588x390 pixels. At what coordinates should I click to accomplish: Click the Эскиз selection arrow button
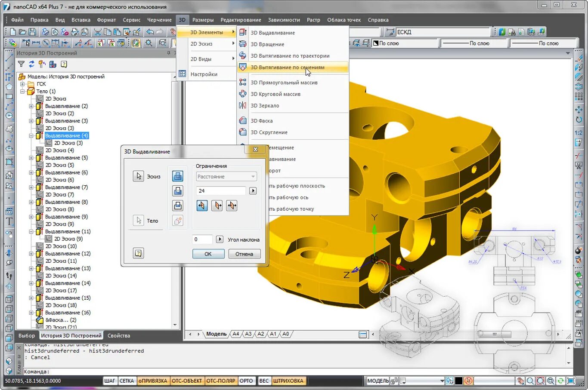(138, 176)
